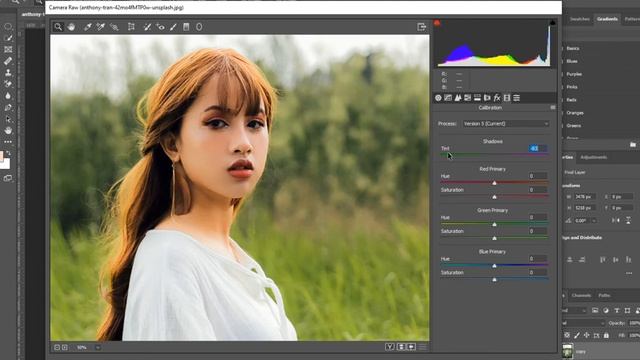Click the Red Primary Hue value field
Screen dimensions: 640x360
pyautogui.click(x=538, y=176)
